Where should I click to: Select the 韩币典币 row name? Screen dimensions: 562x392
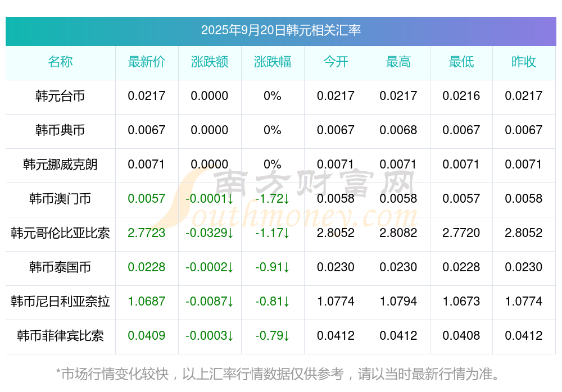(60, 130)
